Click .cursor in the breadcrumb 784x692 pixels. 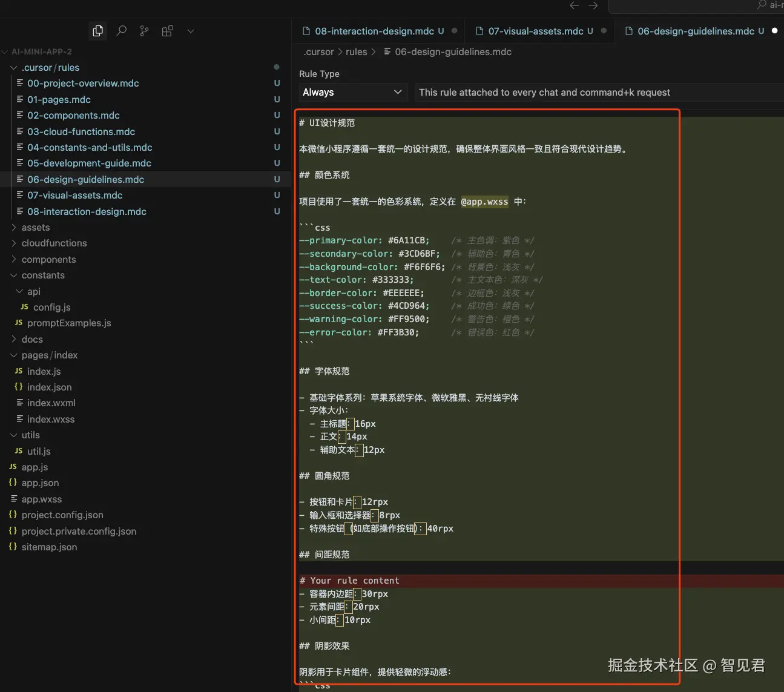pyautogui.click(x=318, y=52)
